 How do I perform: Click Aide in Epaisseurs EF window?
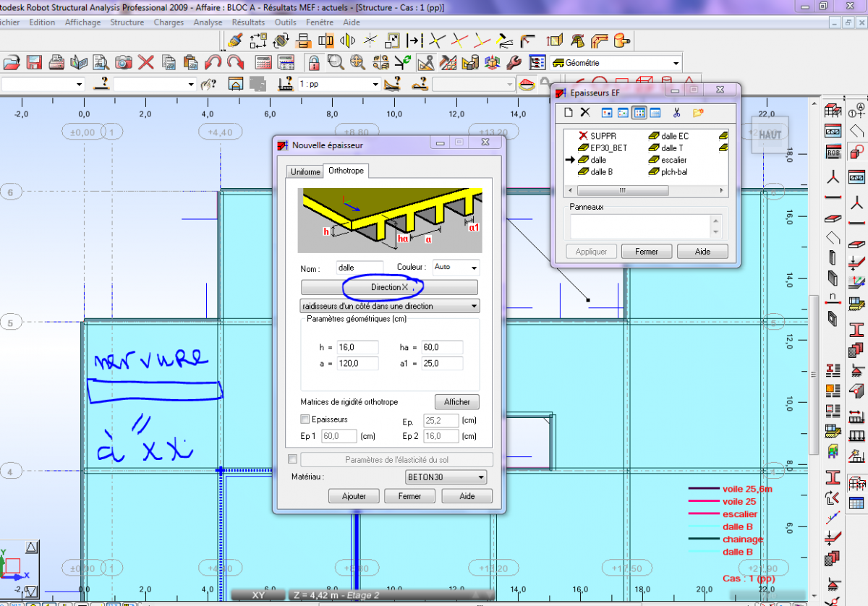702,252
